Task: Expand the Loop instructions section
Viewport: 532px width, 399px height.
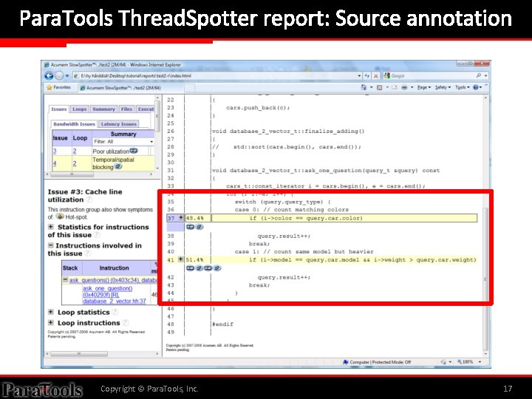Action: (x=50, y=323)
